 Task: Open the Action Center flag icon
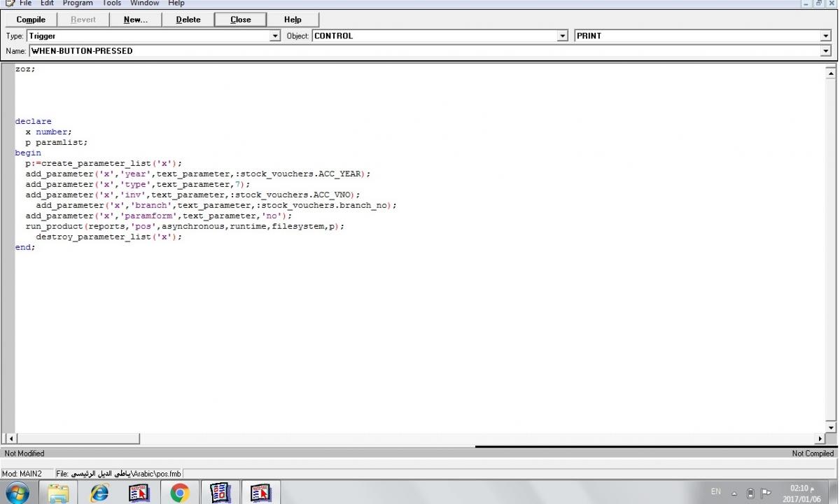(x=766, y=493)
